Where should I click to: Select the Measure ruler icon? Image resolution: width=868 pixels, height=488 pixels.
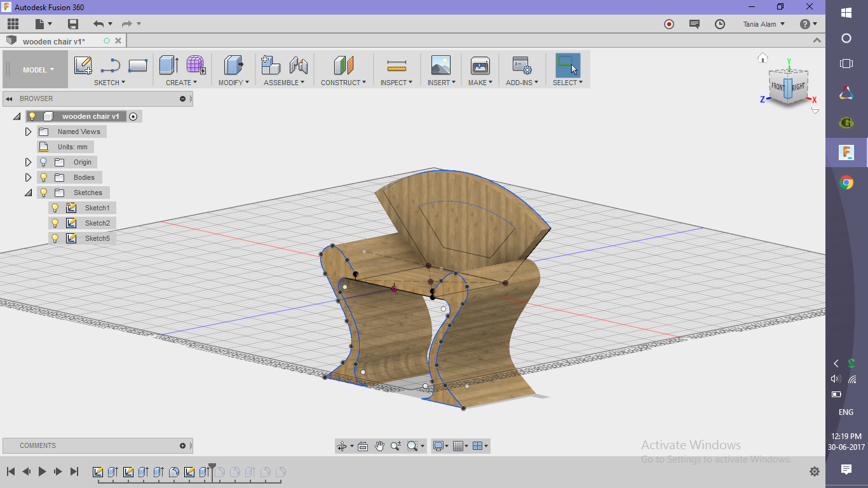point(397,66)
